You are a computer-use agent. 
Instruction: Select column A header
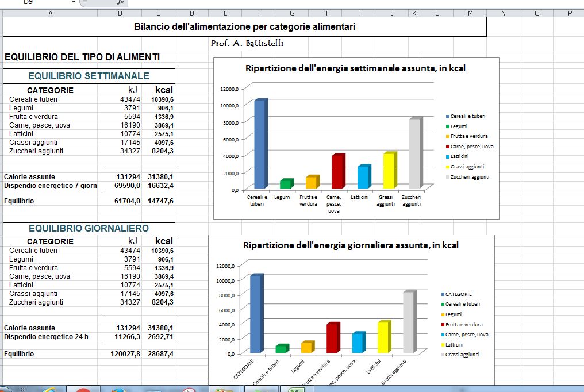point(50,13)
